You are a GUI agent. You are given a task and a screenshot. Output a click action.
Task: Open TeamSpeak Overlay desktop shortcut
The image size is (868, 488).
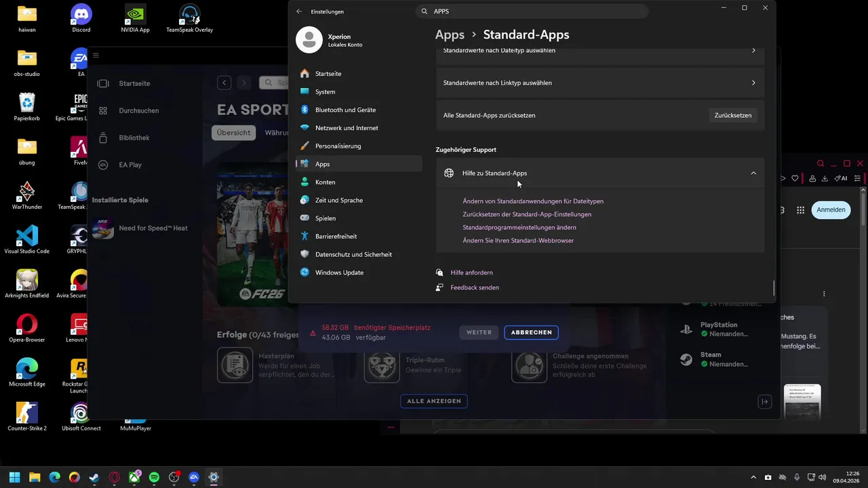[190, 18]
